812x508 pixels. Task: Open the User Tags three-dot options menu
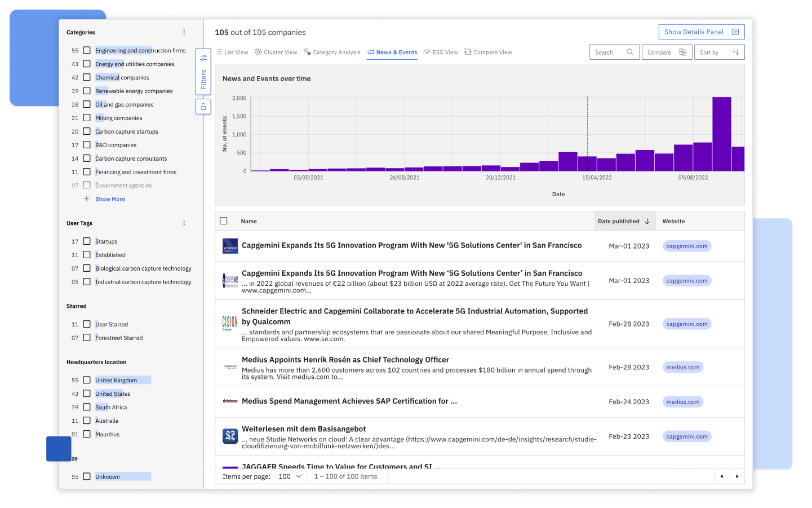(x=184, y=223)
